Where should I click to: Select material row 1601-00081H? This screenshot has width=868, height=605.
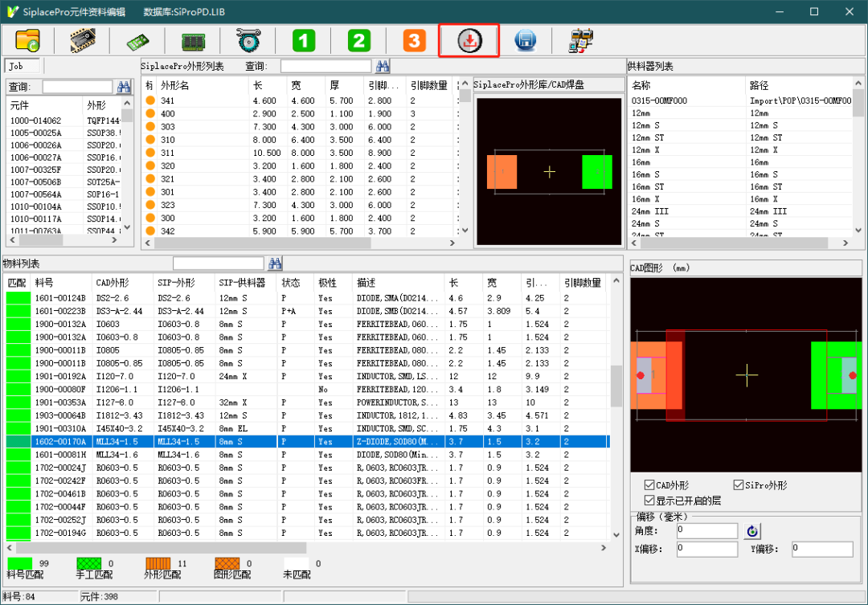[x=60, y=455]
